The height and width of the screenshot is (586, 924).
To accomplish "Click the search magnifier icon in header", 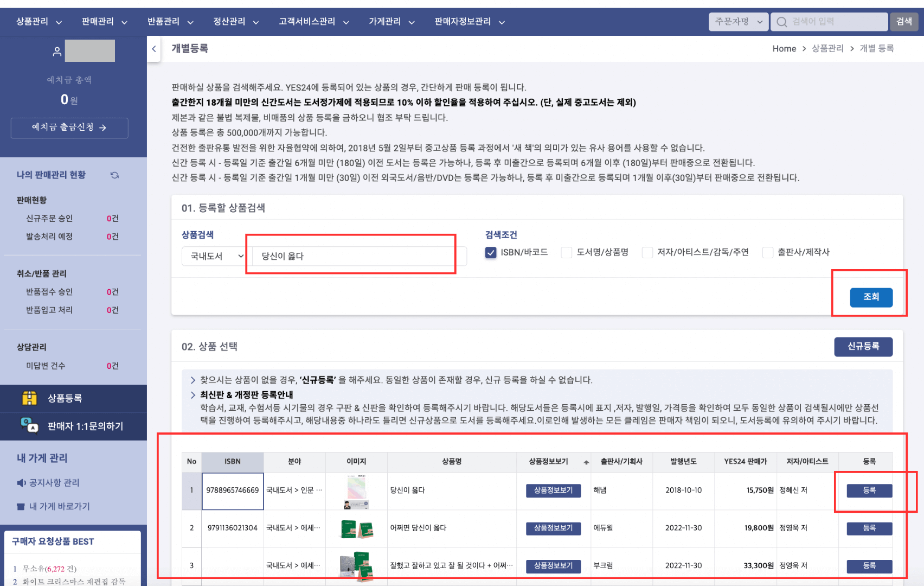I will click(x=781, y=22).
